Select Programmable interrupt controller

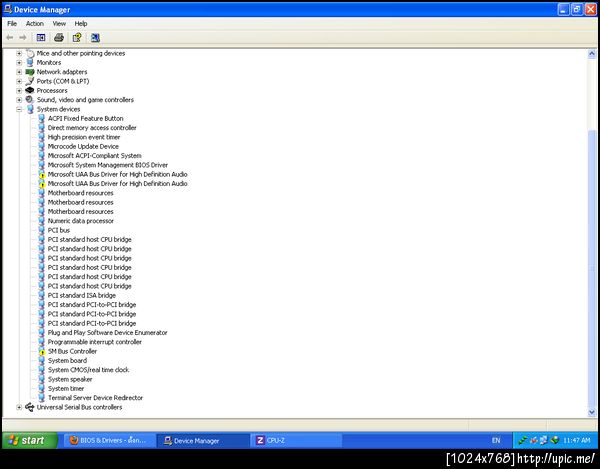point(95,342)
